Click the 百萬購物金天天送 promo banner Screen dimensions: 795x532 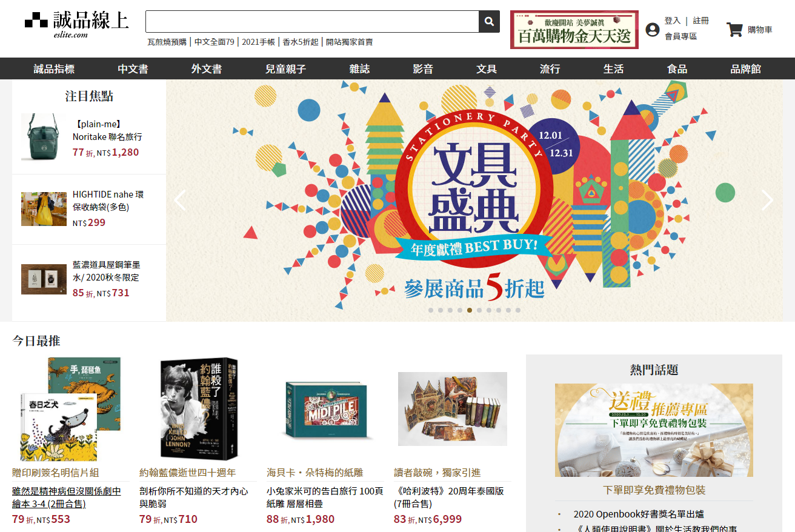tap(574, 29)
